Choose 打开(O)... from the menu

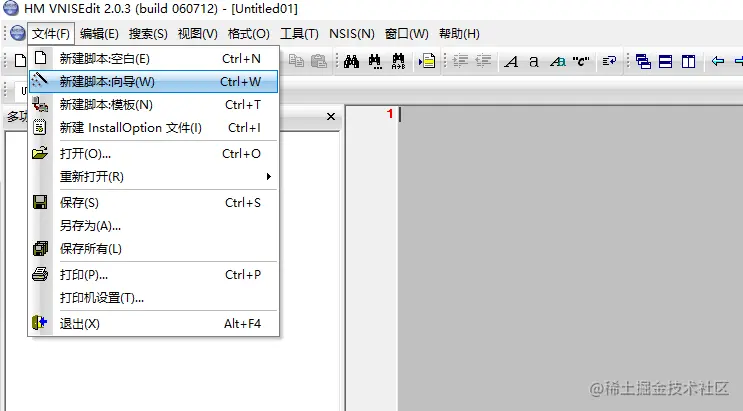click(x=154, y=154)
